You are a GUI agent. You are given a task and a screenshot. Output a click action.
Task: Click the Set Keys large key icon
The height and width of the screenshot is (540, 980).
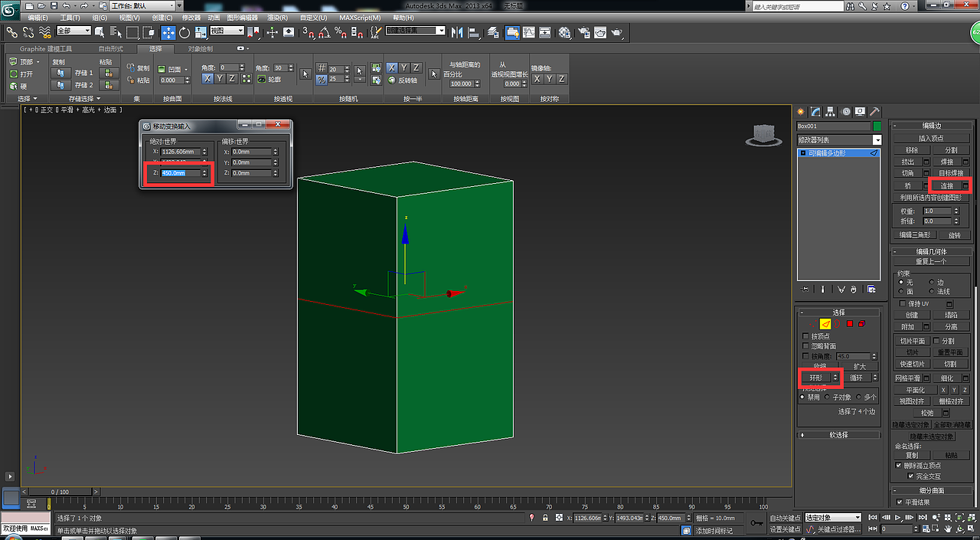point(756,523)
